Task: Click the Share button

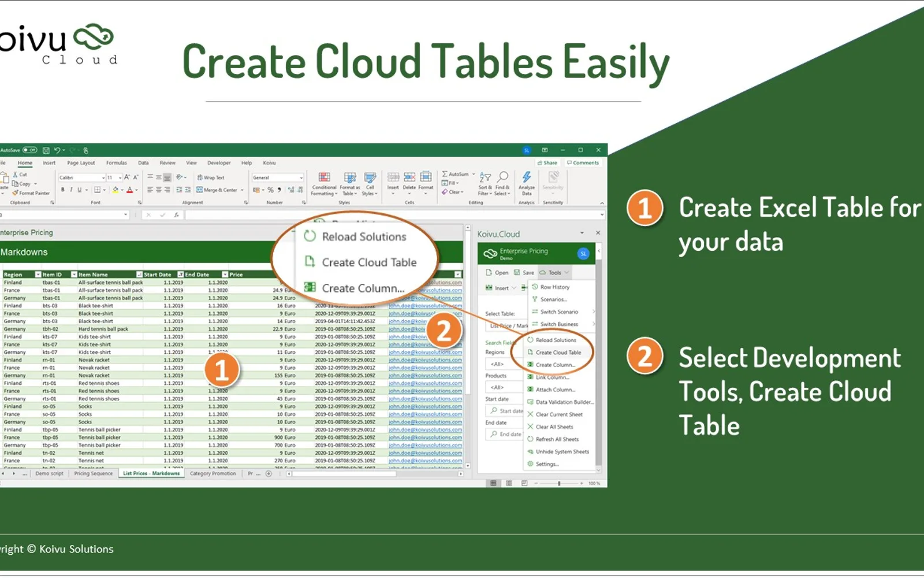Action: pos(547,163)
